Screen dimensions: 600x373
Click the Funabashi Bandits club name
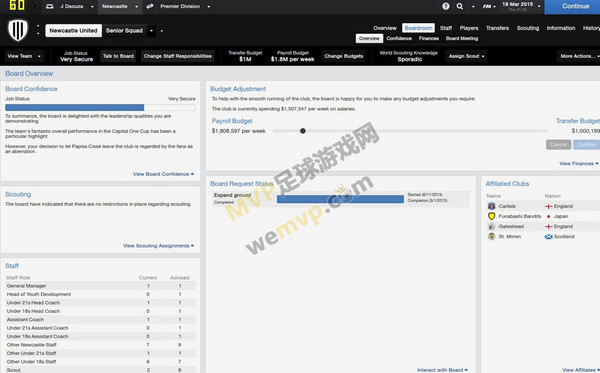coord(520,216)
